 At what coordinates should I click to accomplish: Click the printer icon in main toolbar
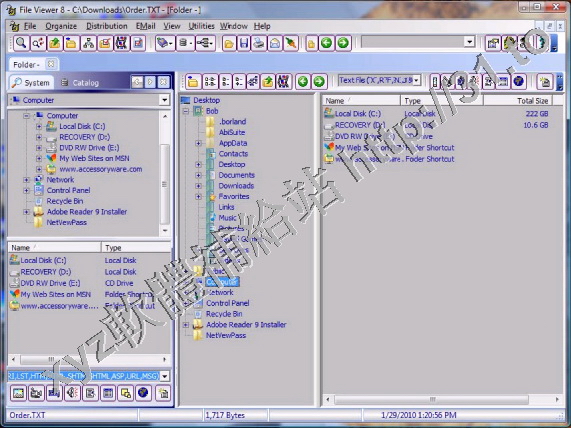[259, 43]
